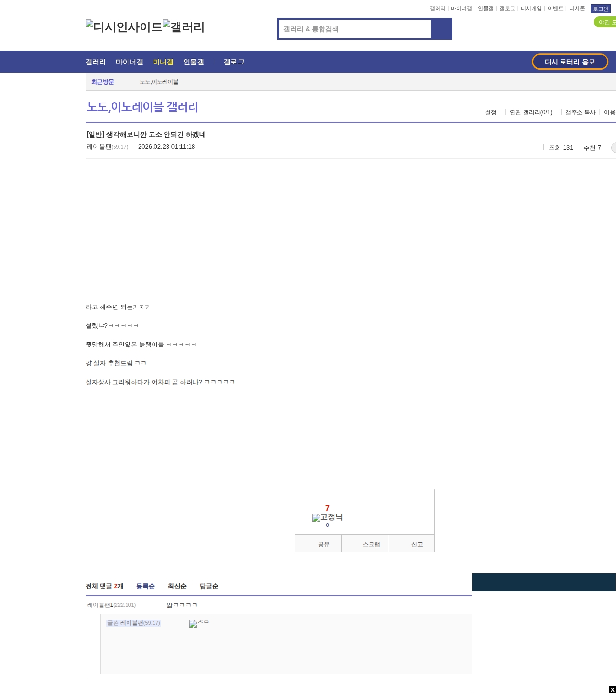Sort comments by 최신순

177,586
